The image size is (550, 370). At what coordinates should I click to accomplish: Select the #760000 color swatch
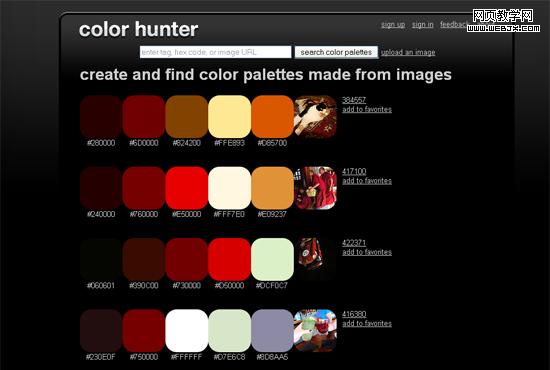(x=144, y=188)
